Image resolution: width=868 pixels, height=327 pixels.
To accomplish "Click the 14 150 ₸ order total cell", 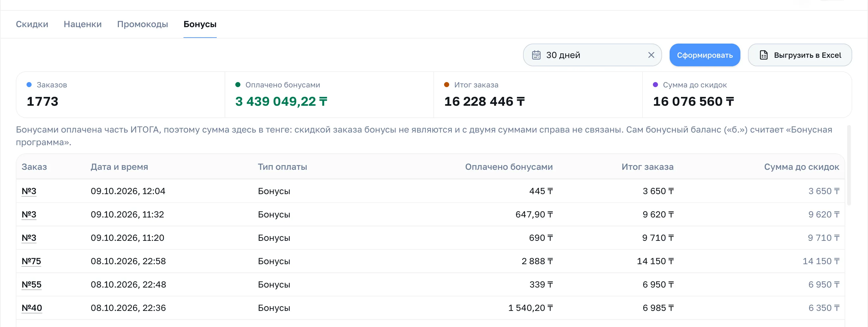I will [x=655, y=261].
